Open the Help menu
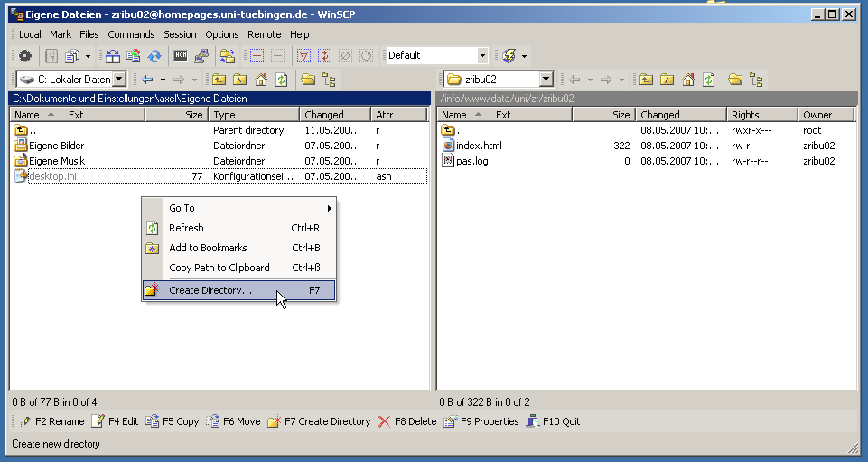The width and height of the screenshot is (868, 462). (x=300, y=34)
